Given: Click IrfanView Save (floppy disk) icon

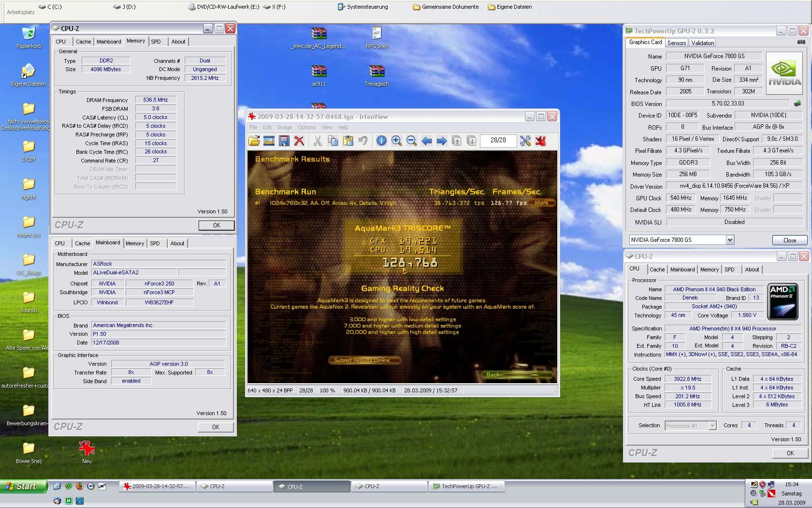Looking at the screenshot, I should pyautogui.click(x=284, y=141).
